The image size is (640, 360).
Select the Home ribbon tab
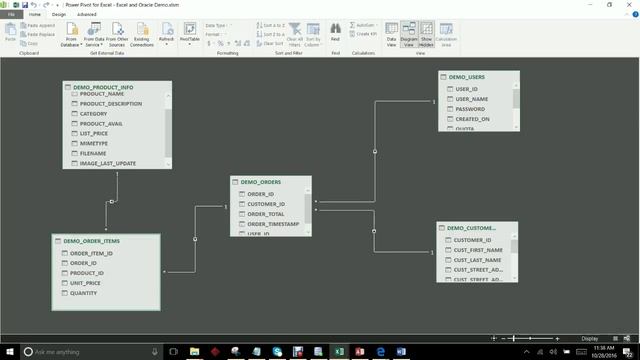pyautogui.click(x=35, y=14)
